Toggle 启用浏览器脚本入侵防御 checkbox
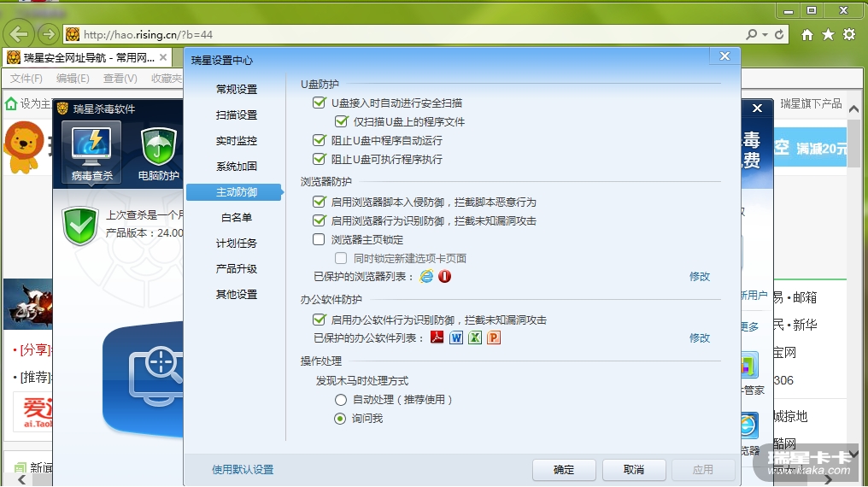This screenshot has height=487, width=868. pyautogui.click(x=319, y=202)
